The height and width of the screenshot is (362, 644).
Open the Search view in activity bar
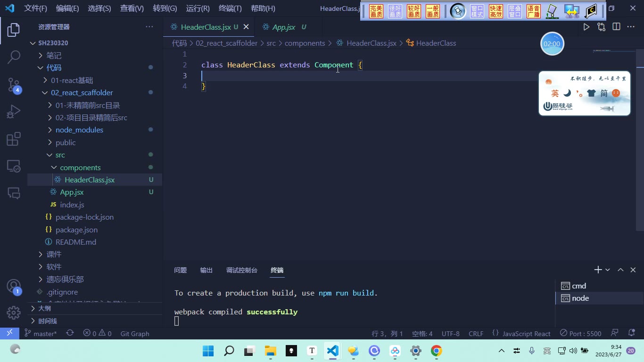(14, 57)
